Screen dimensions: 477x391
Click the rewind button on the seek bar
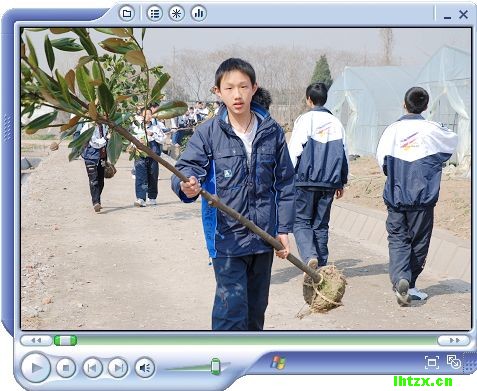[36, 340]
